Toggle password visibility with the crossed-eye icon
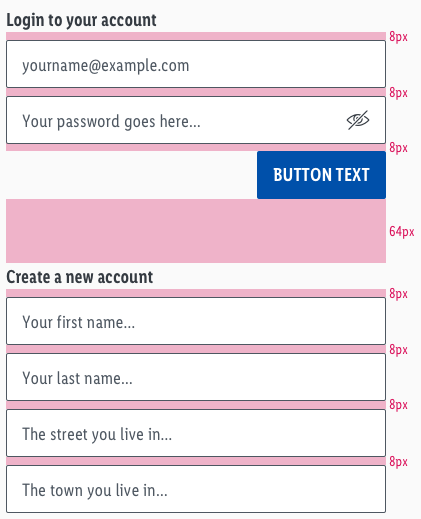This screenshot has height=519, width=421. point(358,120)
